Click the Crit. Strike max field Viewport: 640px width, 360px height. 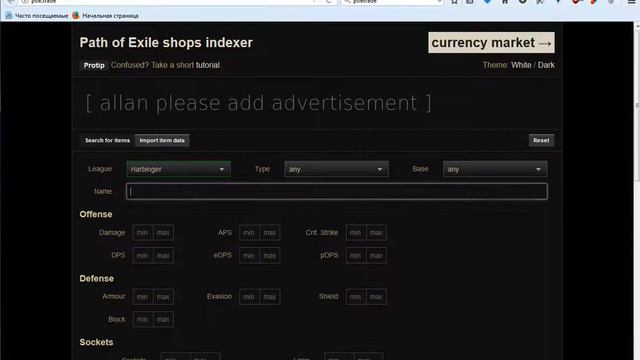376,233
